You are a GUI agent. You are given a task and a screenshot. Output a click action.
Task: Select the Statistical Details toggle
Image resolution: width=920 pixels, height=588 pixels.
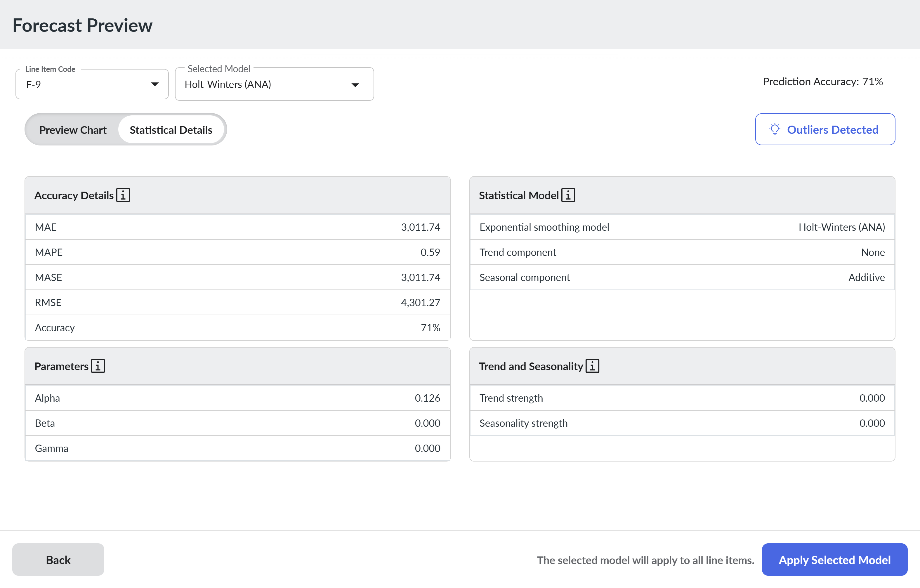click(171, 129)
